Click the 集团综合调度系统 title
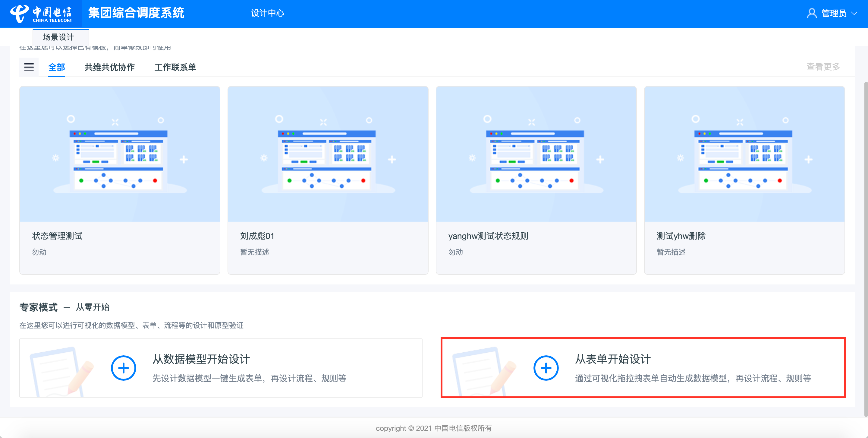 tap(136, 13)
